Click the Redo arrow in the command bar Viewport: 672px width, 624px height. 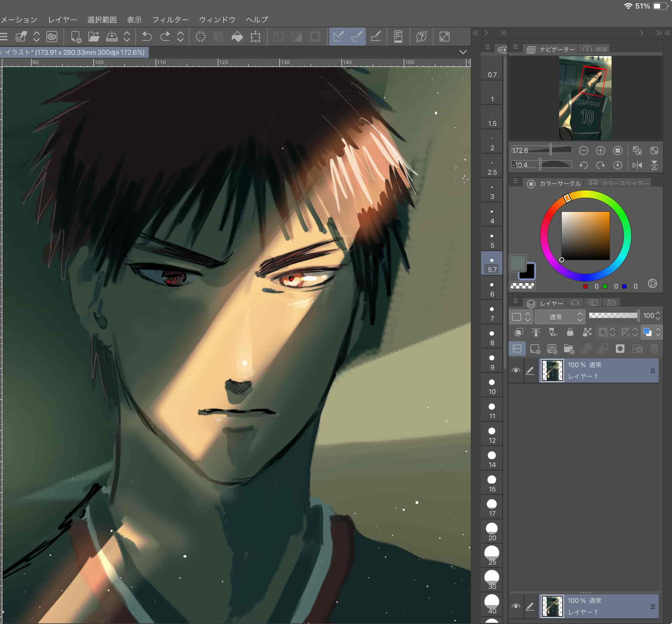tap(165, 37)
